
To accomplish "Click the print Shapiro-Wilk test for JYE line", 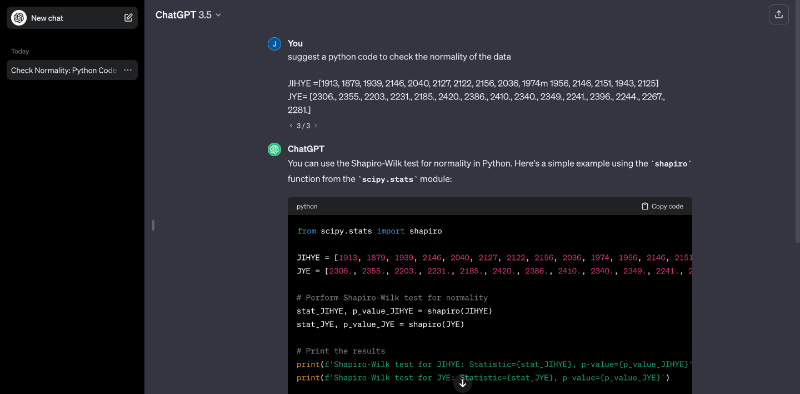I will (x=483, y=378).
